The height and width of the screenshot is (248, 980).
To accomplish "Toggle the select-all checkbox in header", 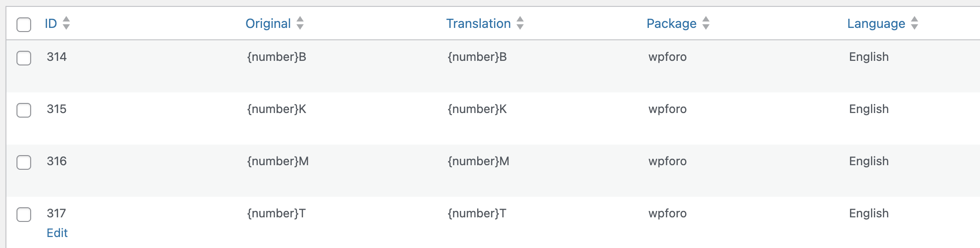I will click(x=24, y=24).
